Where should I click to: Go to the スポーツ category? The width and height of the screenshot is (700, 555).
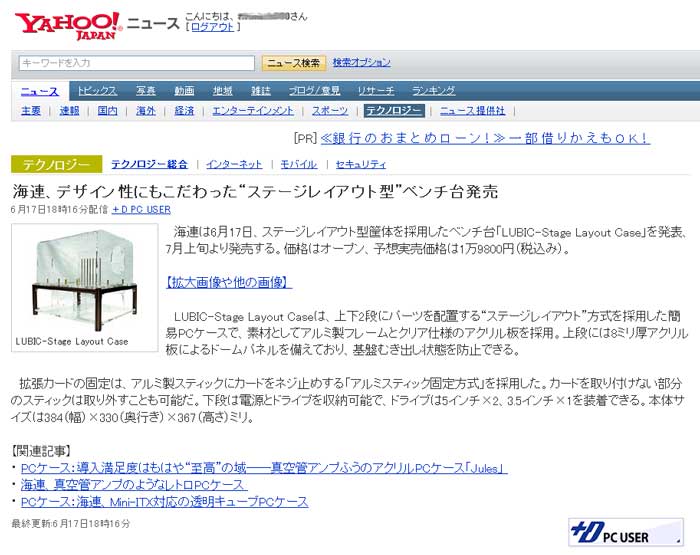click(330, 111)
